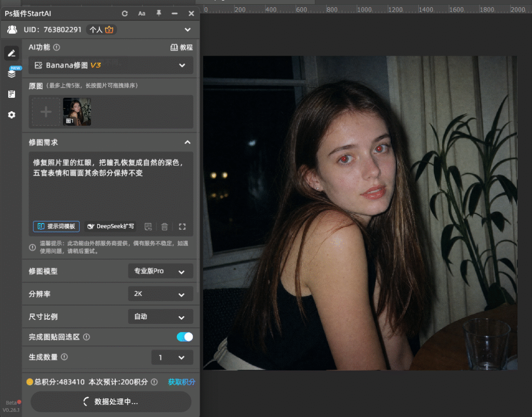Click the info icon beside 生成数量

click(x=64, y=357)
